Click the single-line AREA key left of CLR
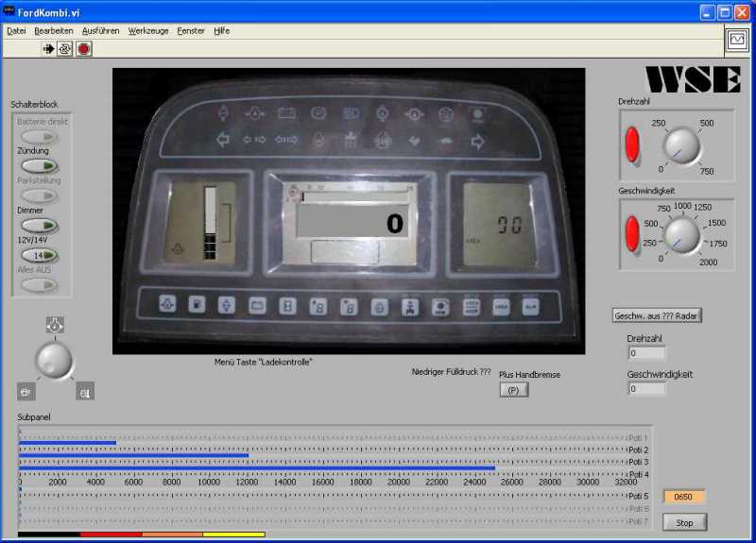 (x=501, y=307)
